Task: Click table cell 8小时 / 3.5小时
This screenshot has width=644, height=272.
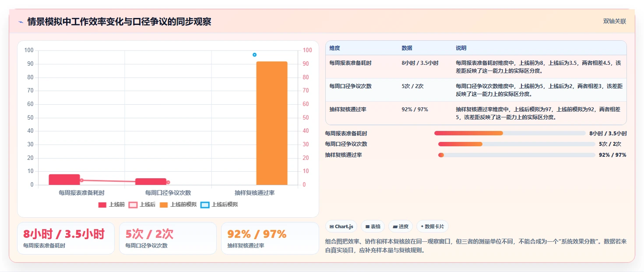Action: pyautogui.click(x=420, y=63)
